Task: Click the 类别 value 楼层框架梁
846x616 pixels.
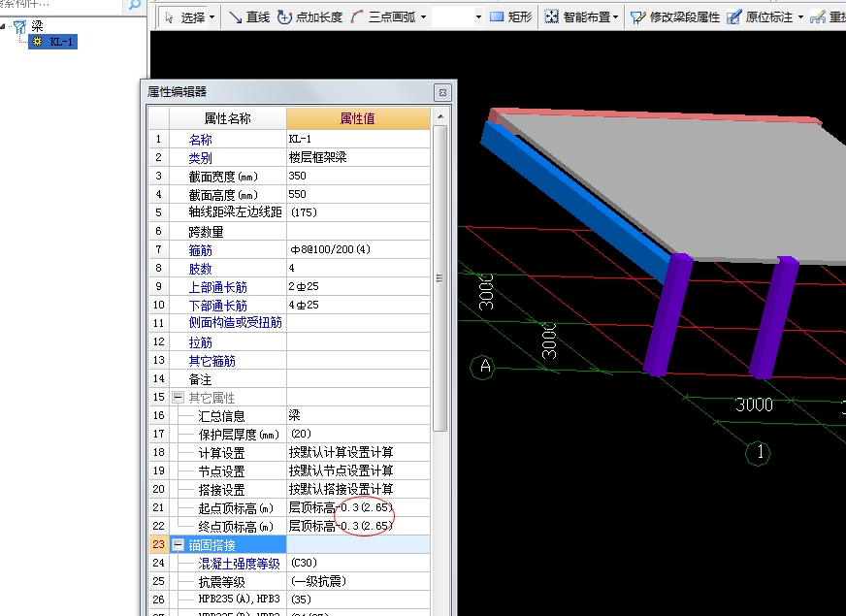Action: click(358, 157)
